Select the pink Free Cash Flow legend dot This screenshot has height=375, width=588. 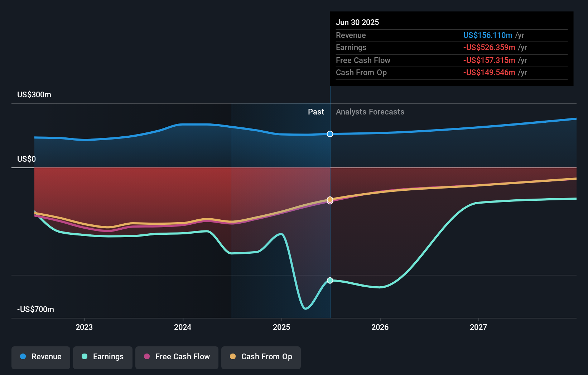pyautogui.click(x=147, y=356)
